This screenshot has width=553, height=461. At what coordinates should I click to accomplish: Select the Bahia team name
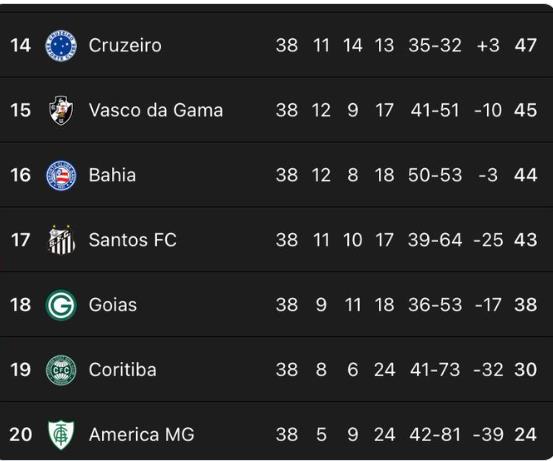pos(112,175)
